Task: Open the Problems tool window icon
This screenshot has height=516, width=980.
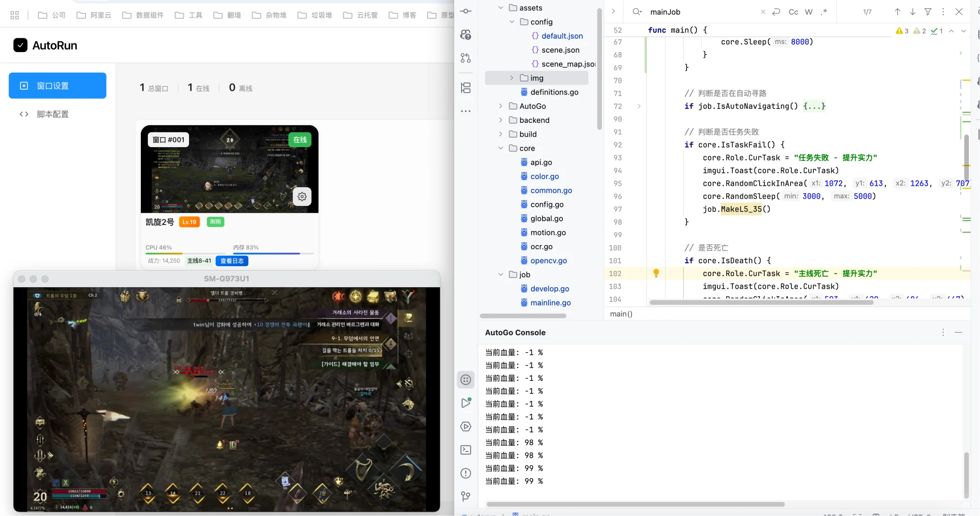Action: tap(466, 473)
